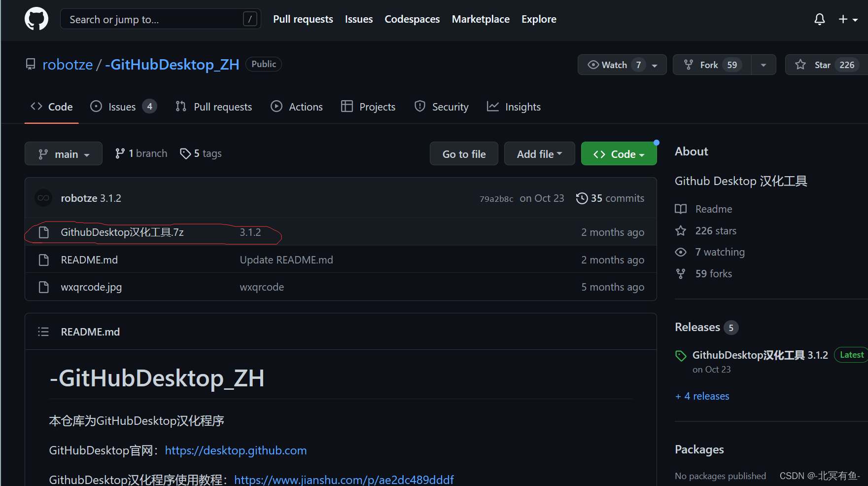Show the + 4 releases link
868x486 pixels.
coord(702,396)
